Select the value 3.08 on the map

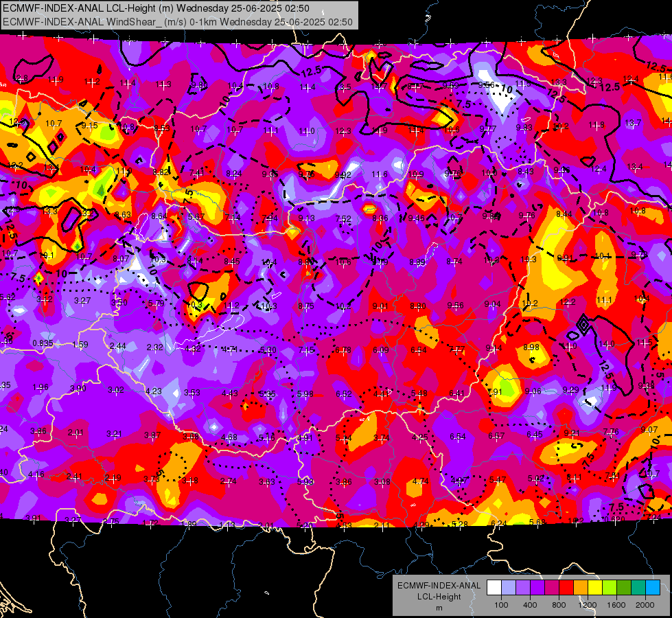pyautogui.click(x=382, y=482)
